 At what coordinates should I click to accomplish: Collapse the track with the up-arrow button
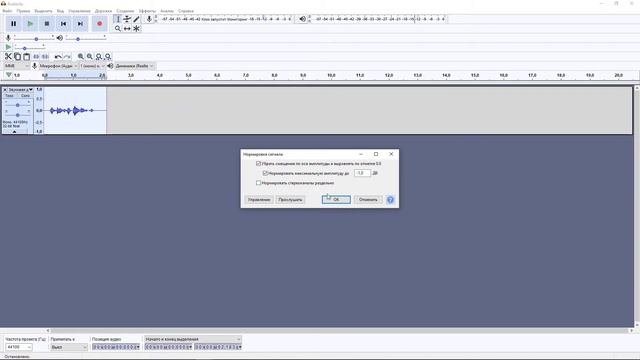15,132
